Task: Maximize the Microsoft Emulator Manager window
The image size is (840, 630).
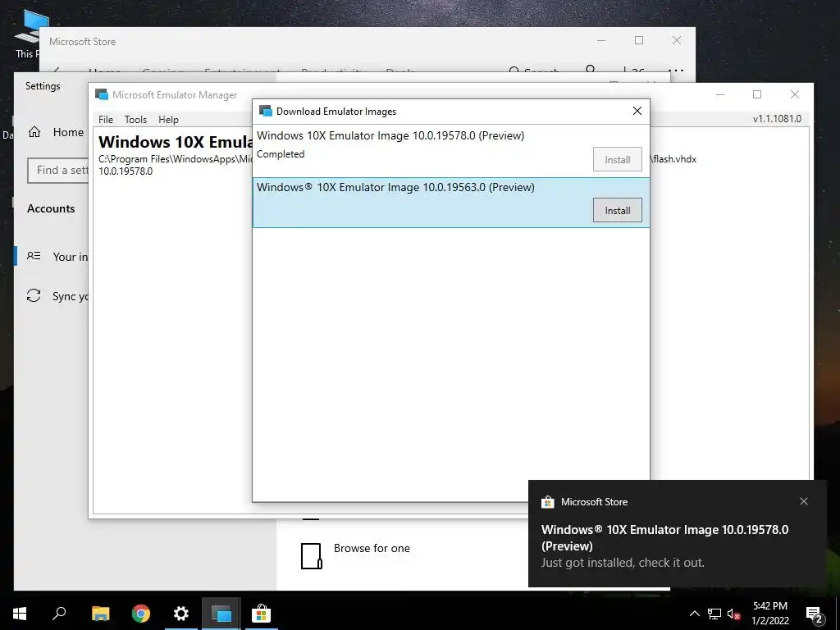Action: (757, 95)
